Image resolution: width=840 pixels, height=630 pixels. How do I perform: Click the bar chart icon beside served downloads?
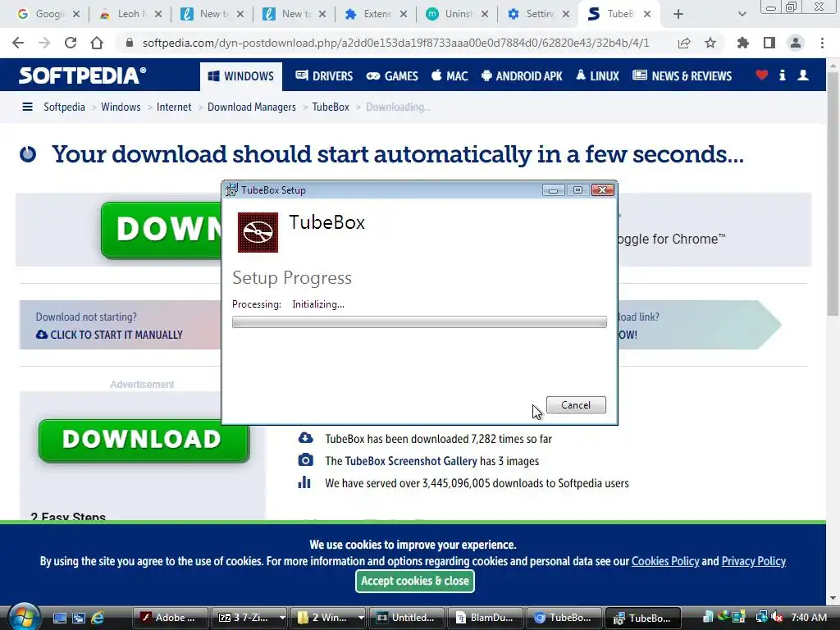304,482
